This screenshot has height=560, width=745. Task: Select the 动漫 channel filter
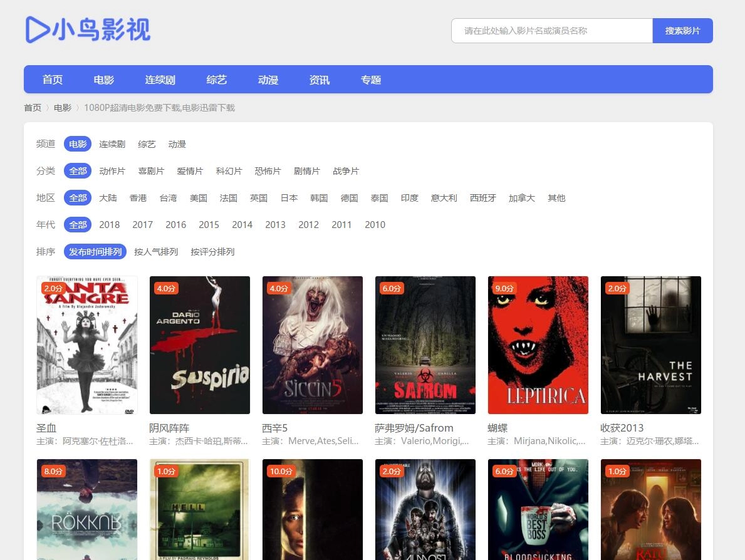click(x=177, y=144)
